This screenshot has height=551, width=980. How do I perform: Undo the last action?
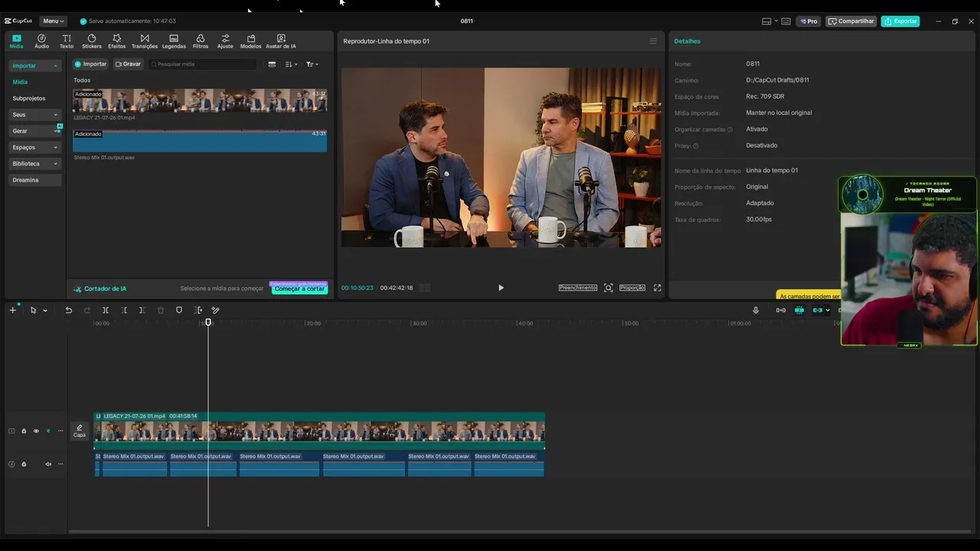point(68,310)
